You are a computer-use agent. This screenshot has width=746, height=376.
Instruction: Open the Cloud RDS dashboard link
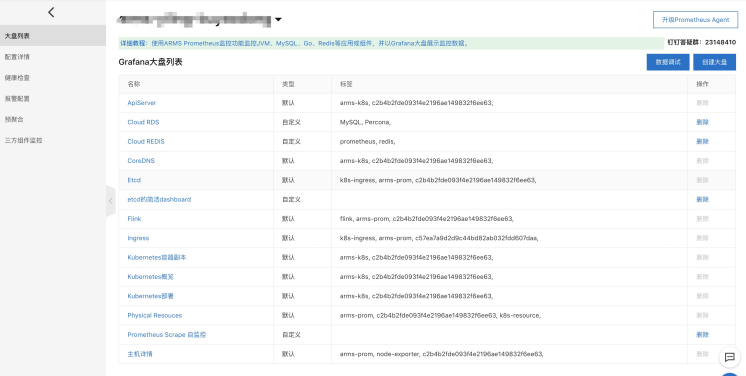coord(143,122)
